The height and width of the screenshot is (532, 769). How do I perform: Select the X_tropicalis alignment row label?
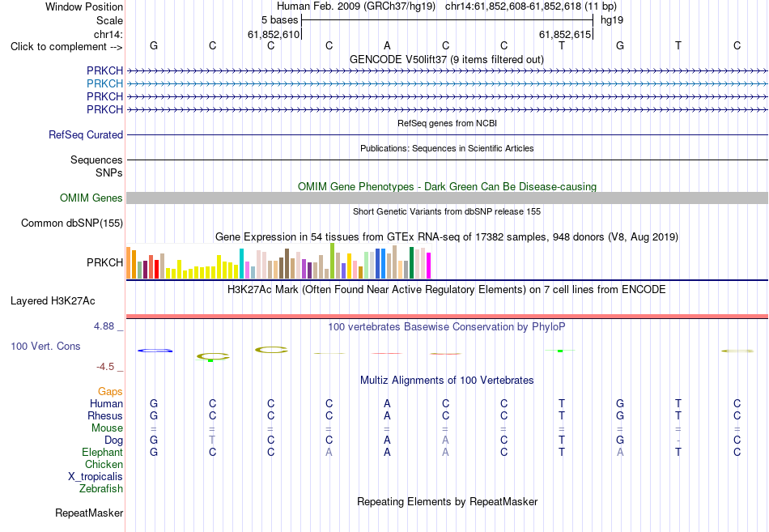(96, 477)
